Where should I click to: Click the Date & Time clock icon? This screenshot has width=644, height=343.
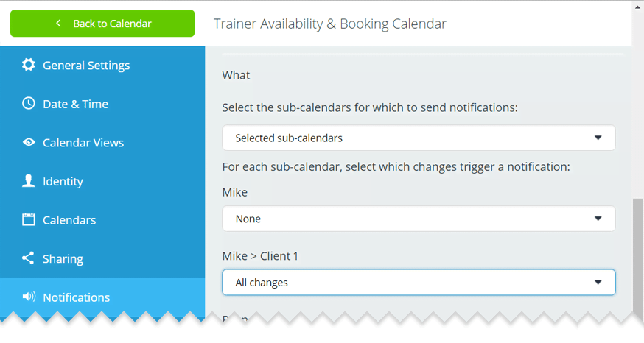point(28,103)
